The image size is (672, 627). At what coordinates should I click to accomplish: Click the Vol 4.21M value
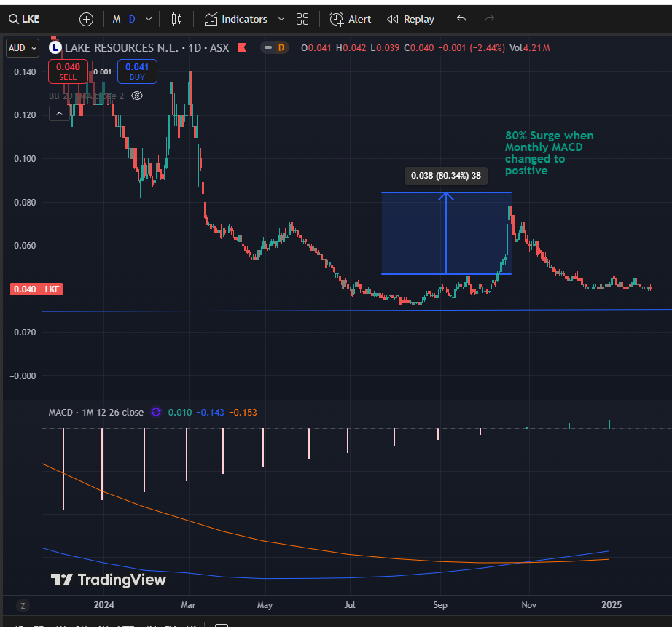tap(530, 47)
